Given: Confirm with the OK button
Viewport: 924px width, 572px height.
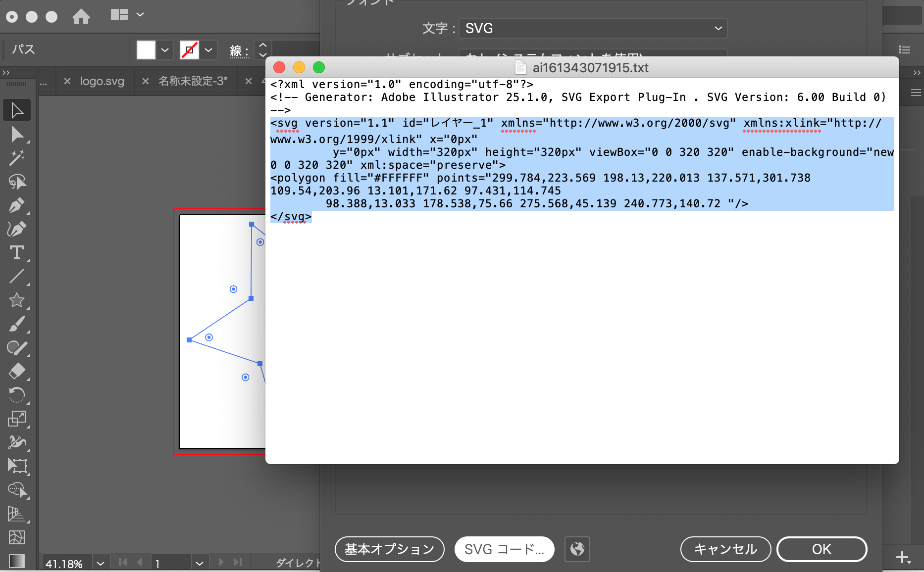Looking at the screenshot, I should pyautogui.click(x=822, y=549).
